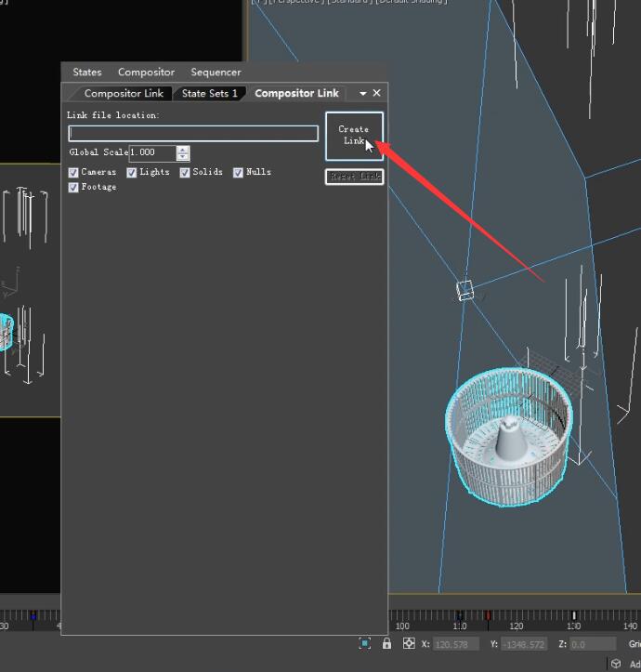Open the Sequencer menu
This screenshot has width=641, height=672.
coord(216,72)
